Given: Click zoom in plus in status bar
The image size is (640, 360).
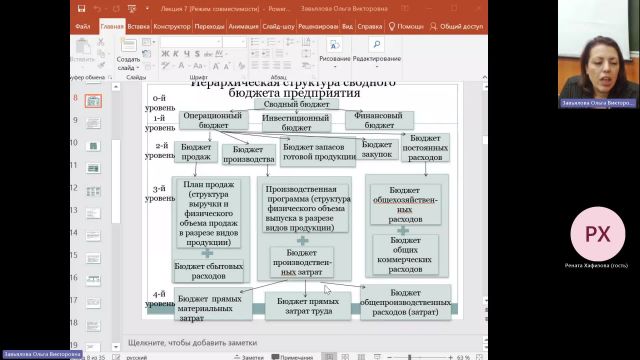Looking at the screenshot, I should [450, 357].
